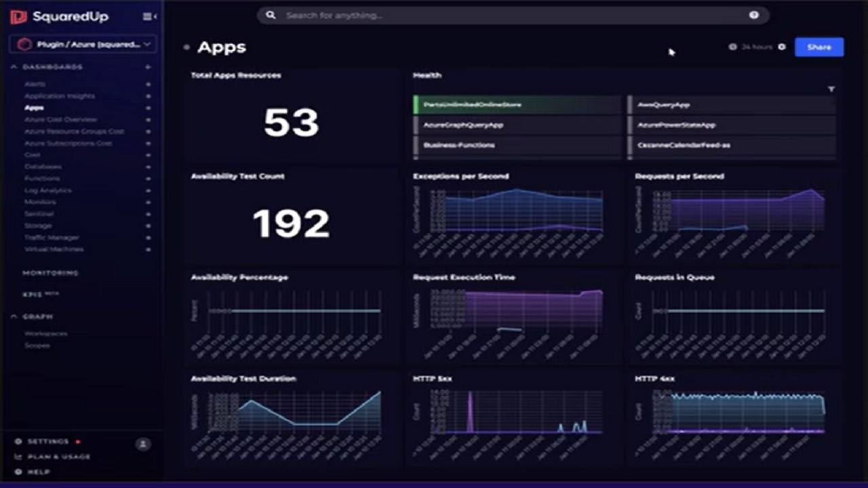Image resolution: width=868 pixels, height=488 pixels.
Task: Click the Help question mark icon
Action: coord(18,472)
